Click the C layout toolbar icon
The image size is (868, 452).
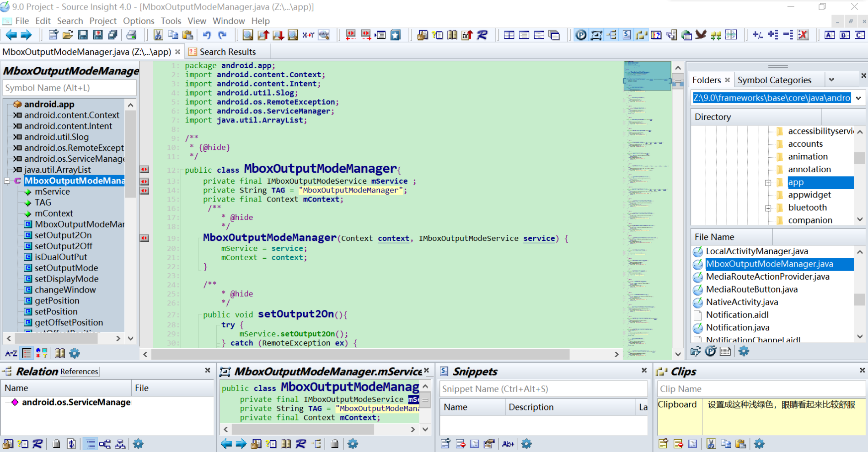point(860,35)
